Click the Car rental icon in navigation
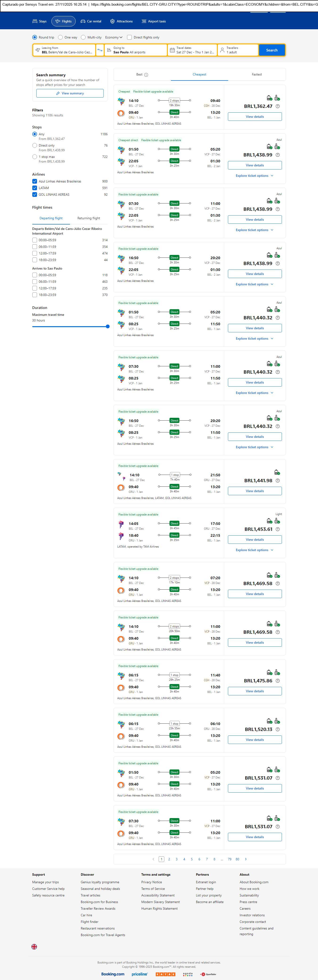Viewport: 318px width, 980px height. coord(83,21)
